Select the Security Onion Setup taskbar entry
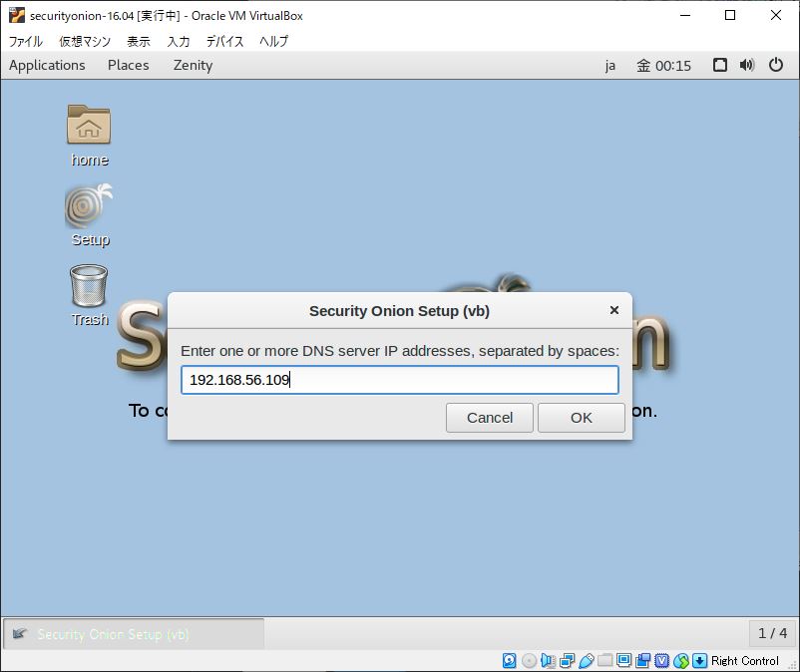The height and width of the screenshot is (672, 800). [x=134, y=634]
